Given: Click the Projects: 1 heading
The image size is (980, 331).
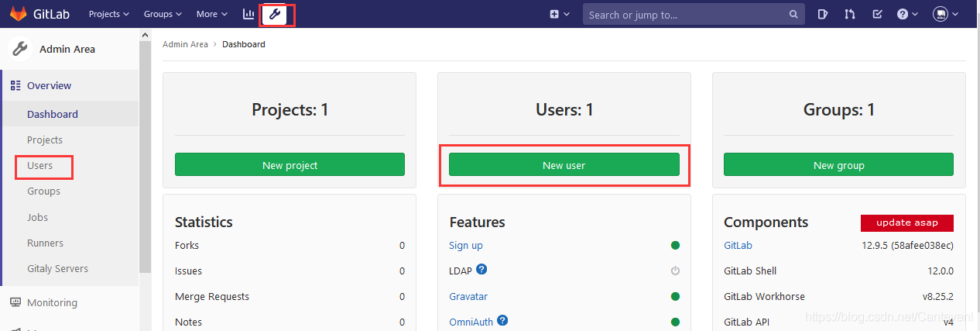Looking at the screenshot, I should pos(290,109).
